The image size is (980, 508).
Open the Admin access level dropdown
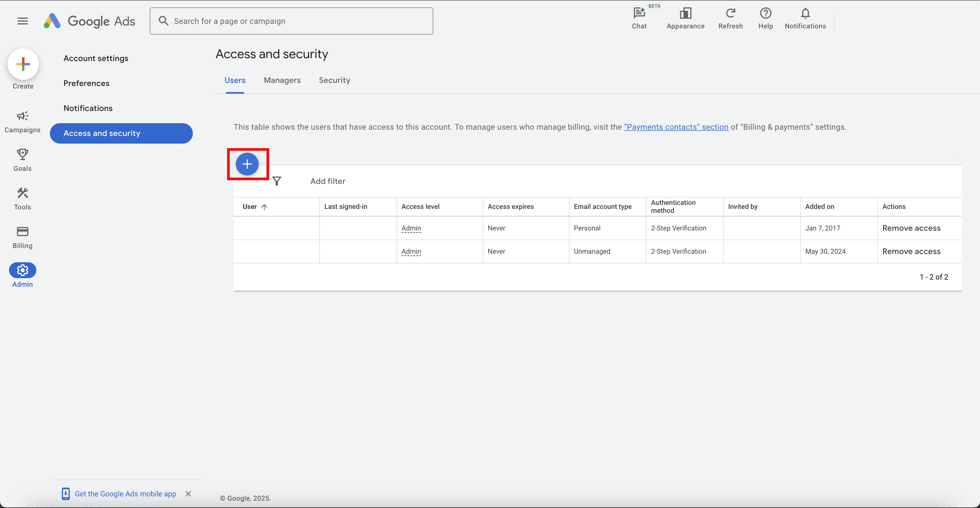pyautogui.click(x=411, y=228)
